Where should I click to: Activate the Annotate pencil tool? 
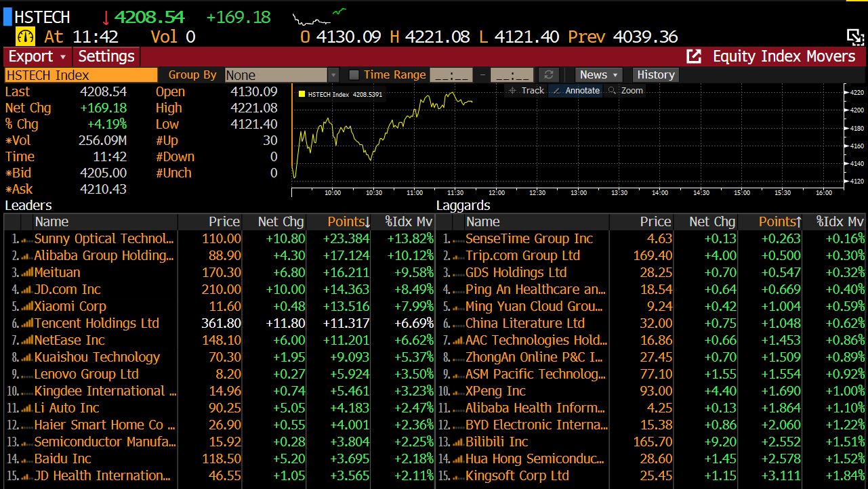coord(575,90)
